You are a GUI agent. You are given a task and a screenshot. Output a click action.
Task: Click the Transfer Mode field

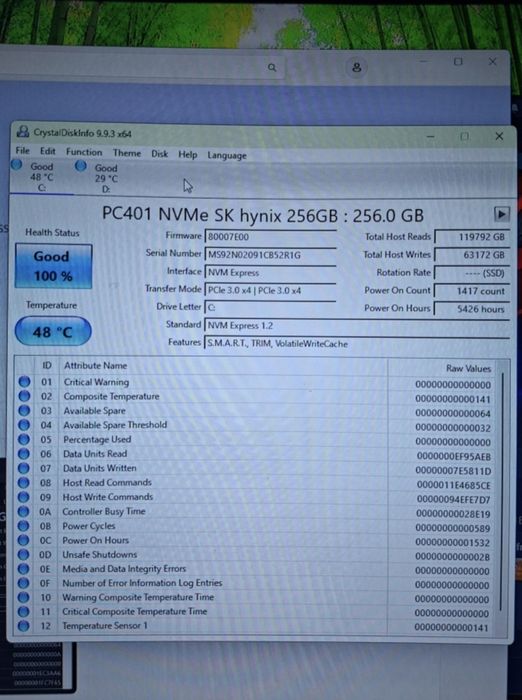[x=270, y=290]
